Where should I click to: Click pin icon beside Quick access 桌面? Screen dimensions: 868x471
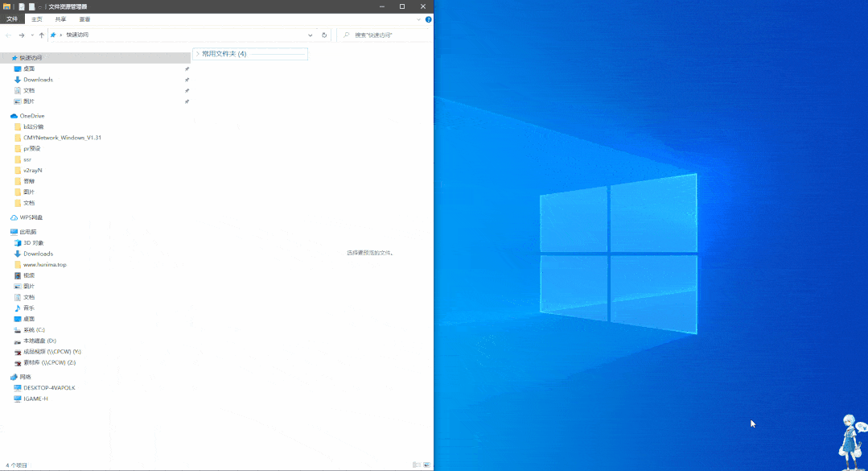[187, 68]
